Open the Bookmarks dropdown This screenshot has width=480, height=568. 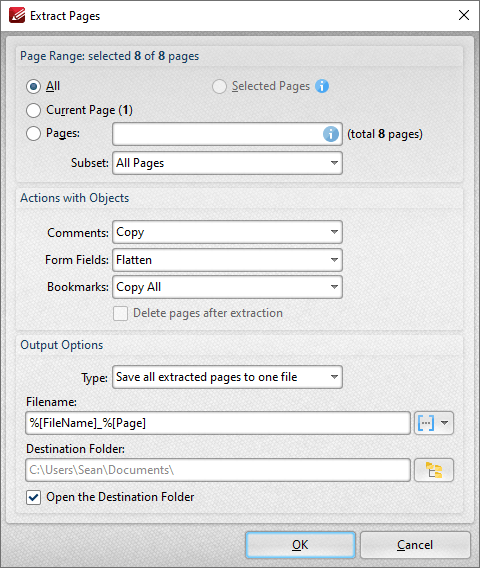(x=227, y=287)
